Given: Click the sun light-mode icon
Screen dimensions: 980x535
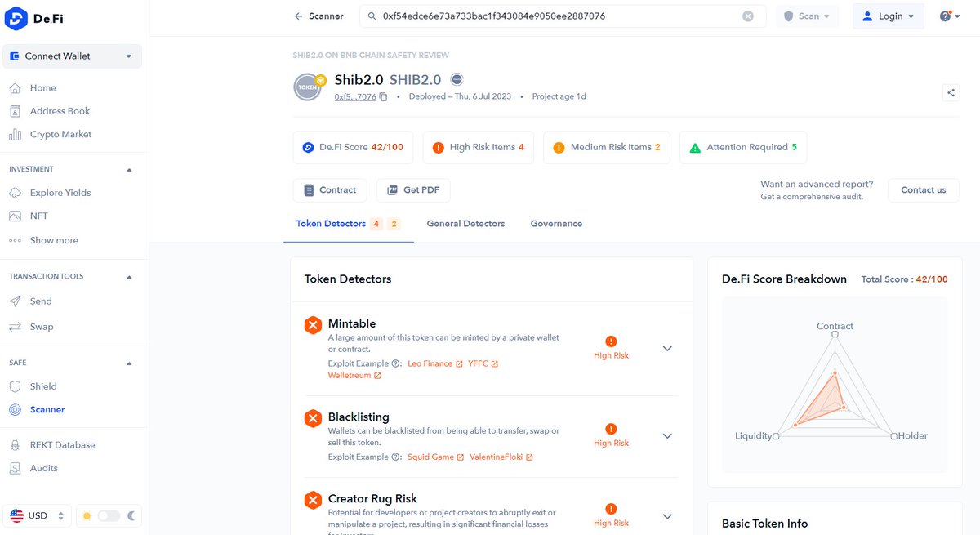Looking at the screenshot, I should 87,516.
